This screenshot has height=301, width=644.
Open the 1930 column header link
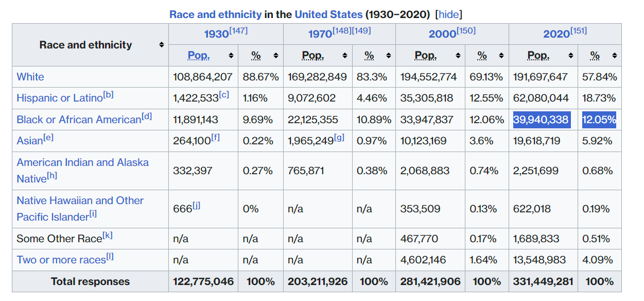(x=216, y=34)
